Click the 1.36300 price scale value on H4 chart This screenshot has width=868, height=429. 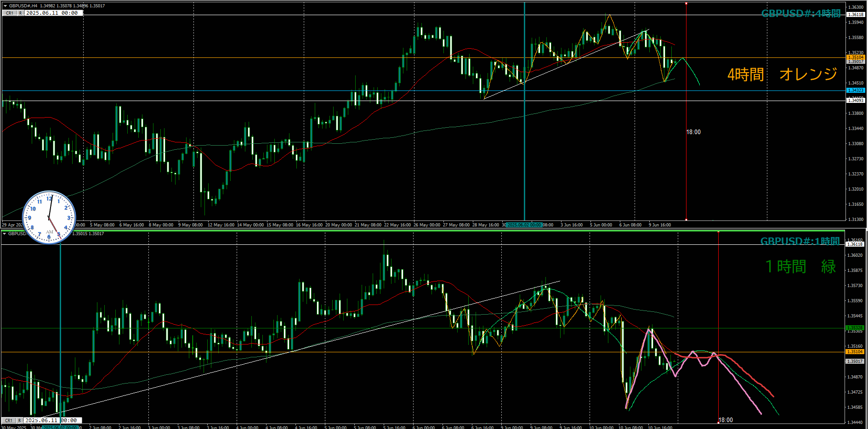(x=856, y=7)
